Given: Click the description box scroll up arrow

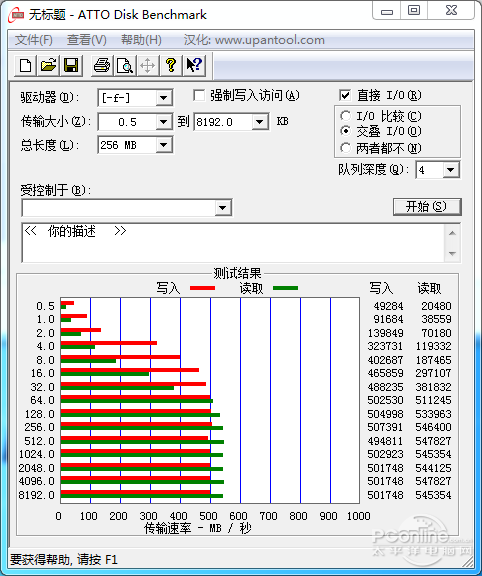Looking at the screenshot, I should click(452, 233).
